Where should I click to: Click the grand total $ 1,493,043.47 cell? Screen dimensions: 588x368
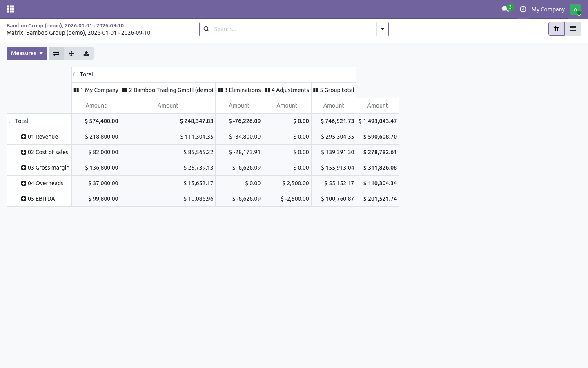tap(378, 121)
